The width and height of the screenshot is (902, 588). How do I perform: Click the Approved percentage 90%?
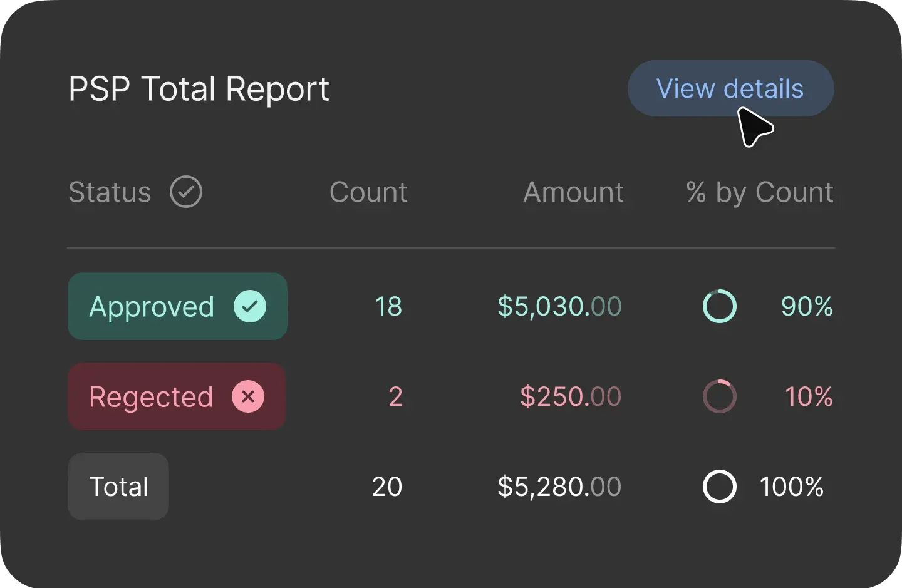pyautogui.click(x=807, y=307)
